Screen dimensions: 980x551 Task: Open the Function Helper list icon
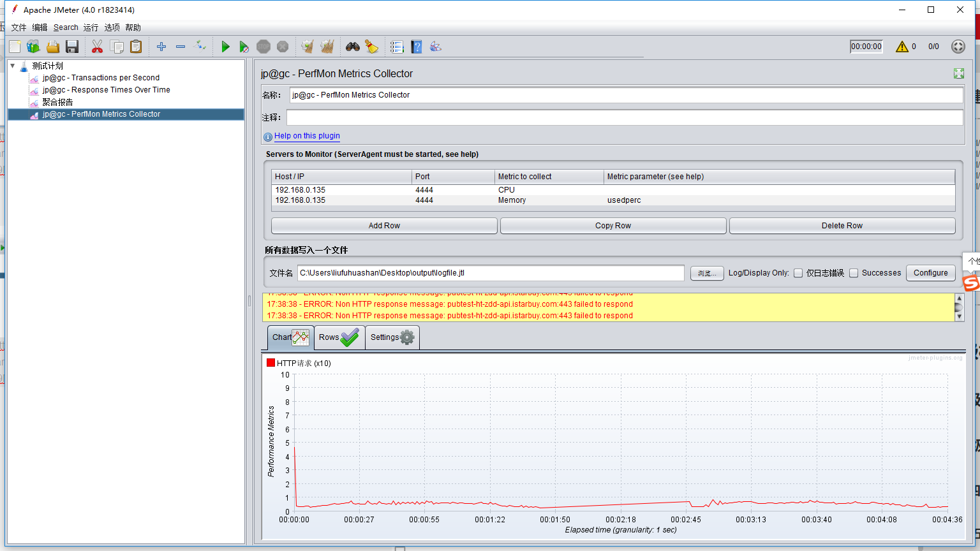(x=397, y=47)
